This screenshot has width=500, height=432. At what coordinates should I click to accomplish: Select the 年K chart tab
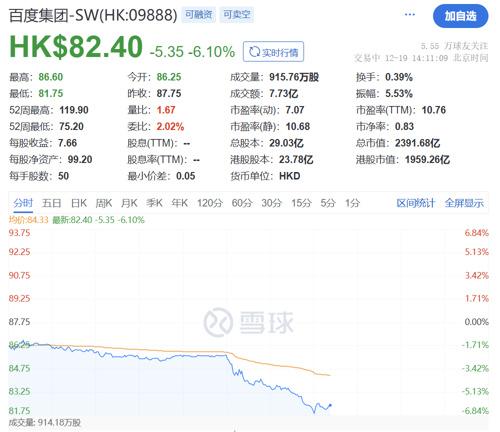point(180,203)
